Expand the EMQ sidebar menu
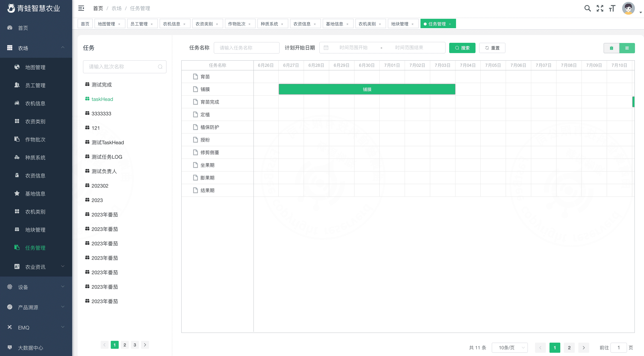This screenshot has width=644, height=356. click(x=63, y=327)
